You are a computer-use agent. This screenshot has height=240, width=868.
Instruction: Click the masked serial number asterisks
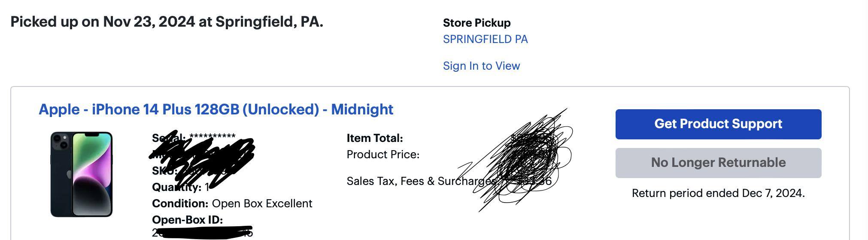pos(212,137)
